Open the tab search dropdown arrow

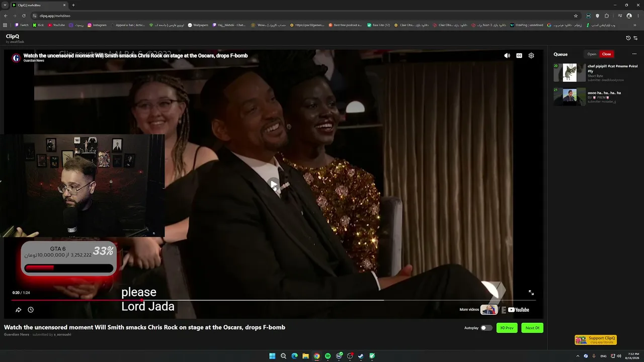point(5,5)
